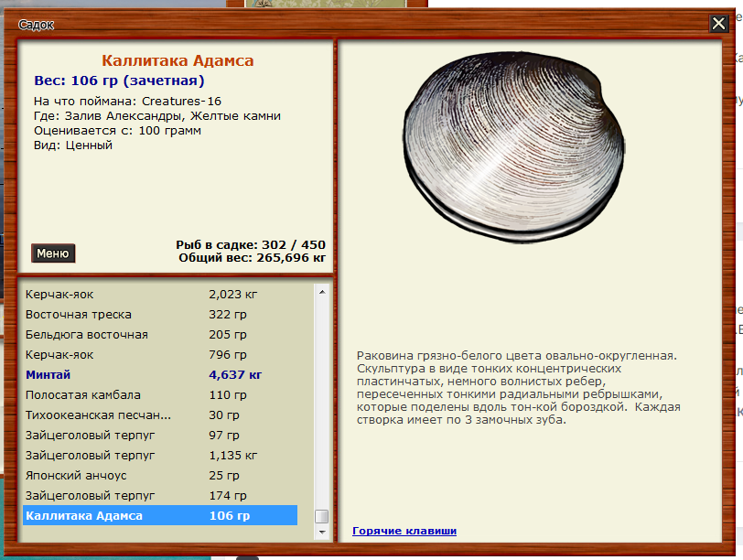This screenshot has width=743, height=560.
Task: Open the Горячие клавиши link
Action: pyautogui.click(x=404, y=531)
